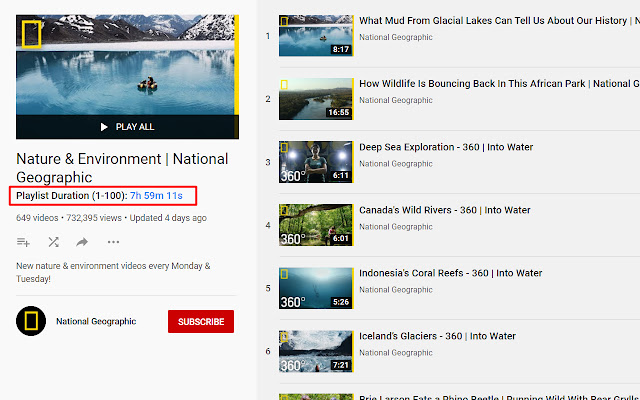Click title 'Canada's Wild Rivers - 360'
640x400 pixels.
point(445,210)
